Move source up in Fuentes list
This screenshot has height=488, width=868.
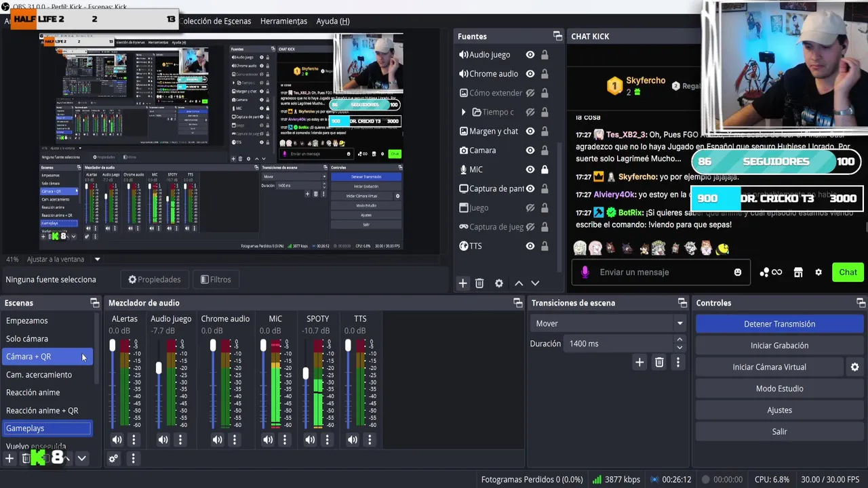click(x=519, y=283)
